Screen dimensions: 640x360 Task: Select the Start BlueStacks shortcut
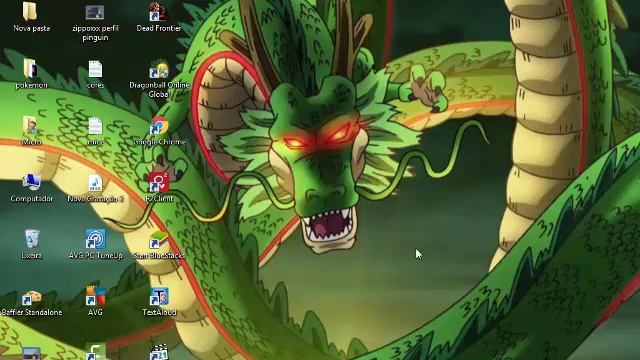point(159,240)
